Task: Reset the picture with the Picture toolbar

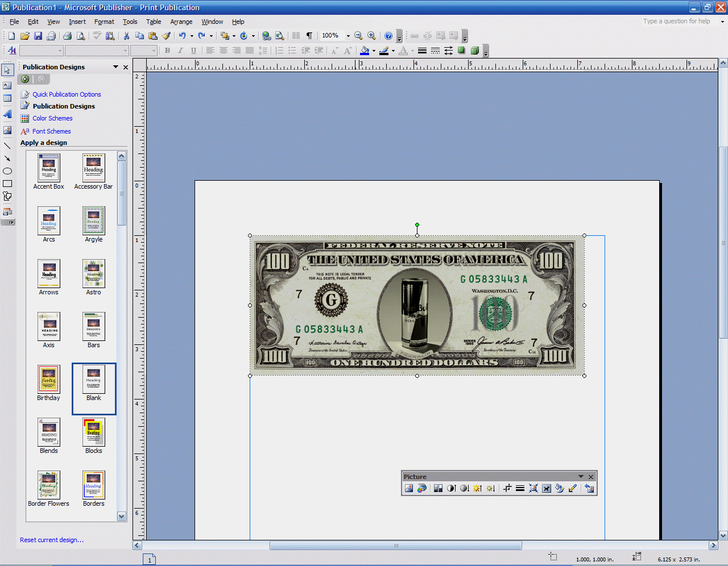Action: tap(590, 488)
